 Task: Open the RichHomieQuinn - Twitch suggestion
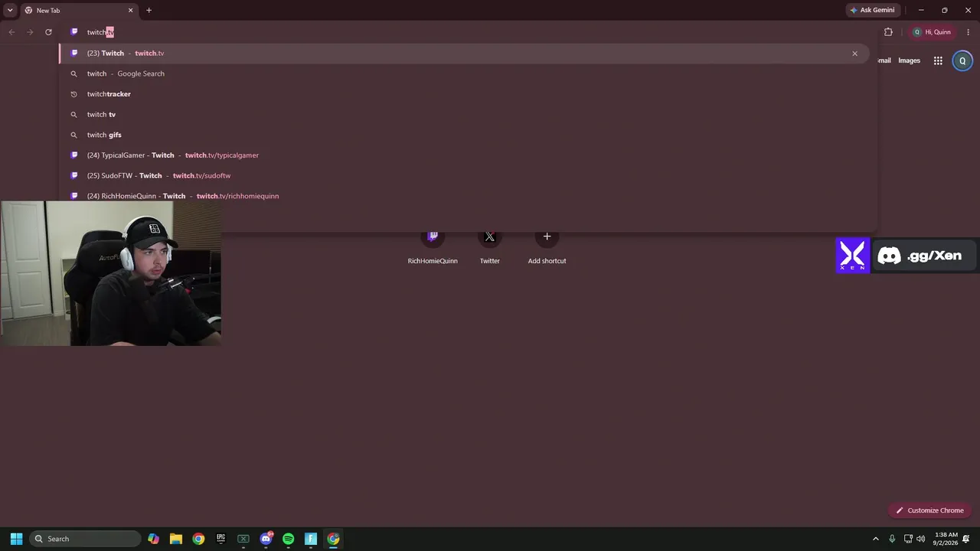(464, 196)
